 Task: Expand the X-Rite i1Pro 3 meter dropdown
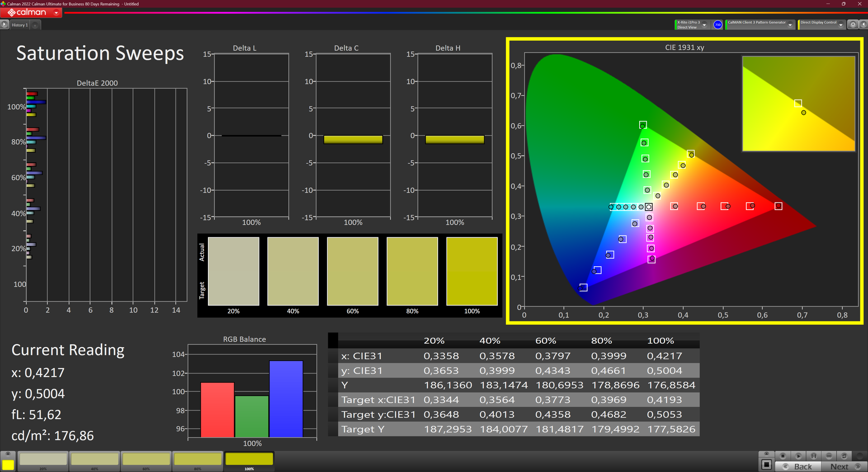(704, 25)
